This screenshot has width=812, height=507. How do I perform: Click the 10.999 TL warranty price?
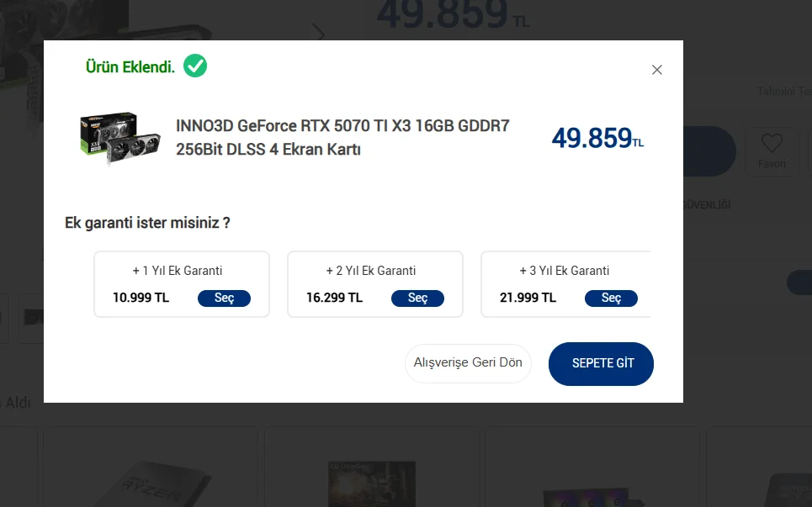coord(141,298)
